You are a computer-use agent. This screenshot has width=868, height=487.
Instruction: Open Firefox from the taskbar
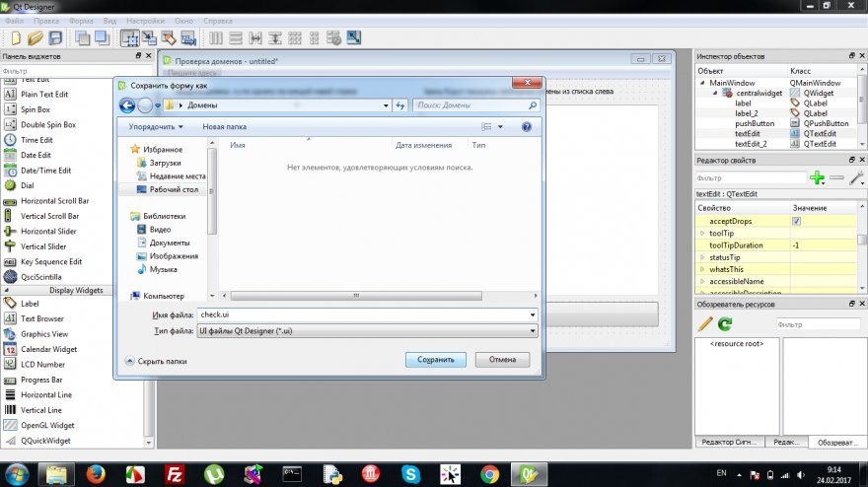coord(96,474)
